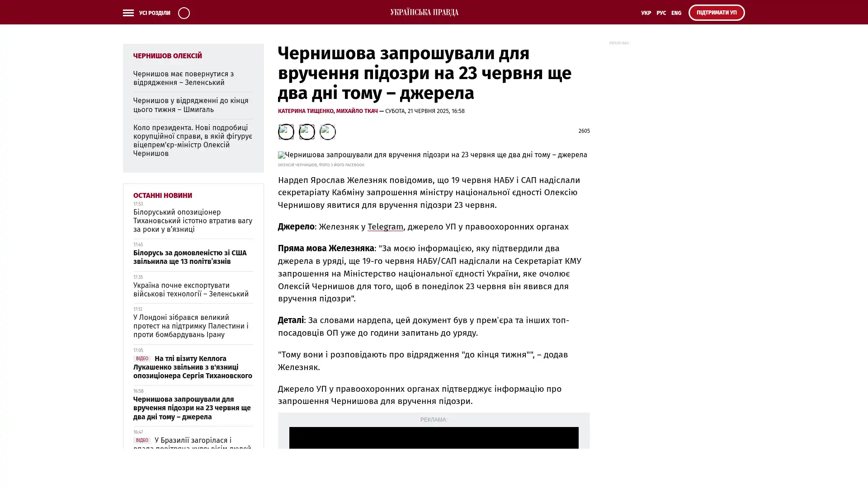Click the circular search icon in header
Image resolution: width=868 pixels, height=488 pixels.
[x=184, y=13]
